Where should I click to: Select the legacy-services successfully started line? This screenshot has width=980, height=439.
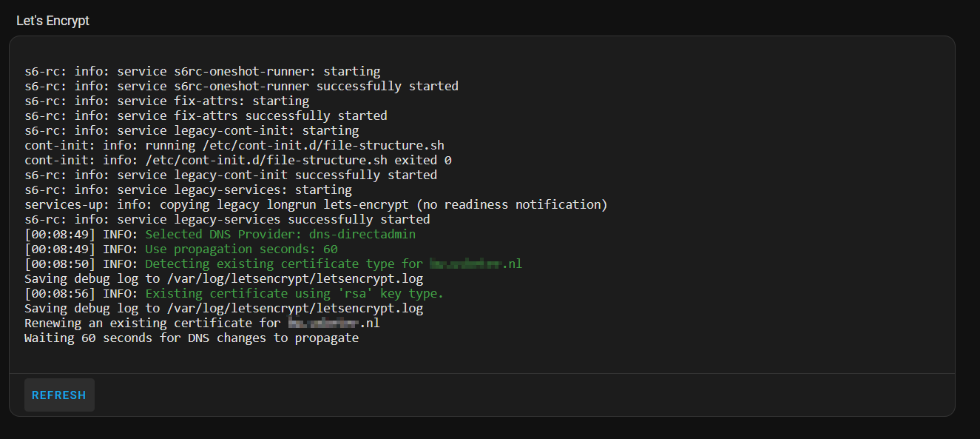(214, 218)
